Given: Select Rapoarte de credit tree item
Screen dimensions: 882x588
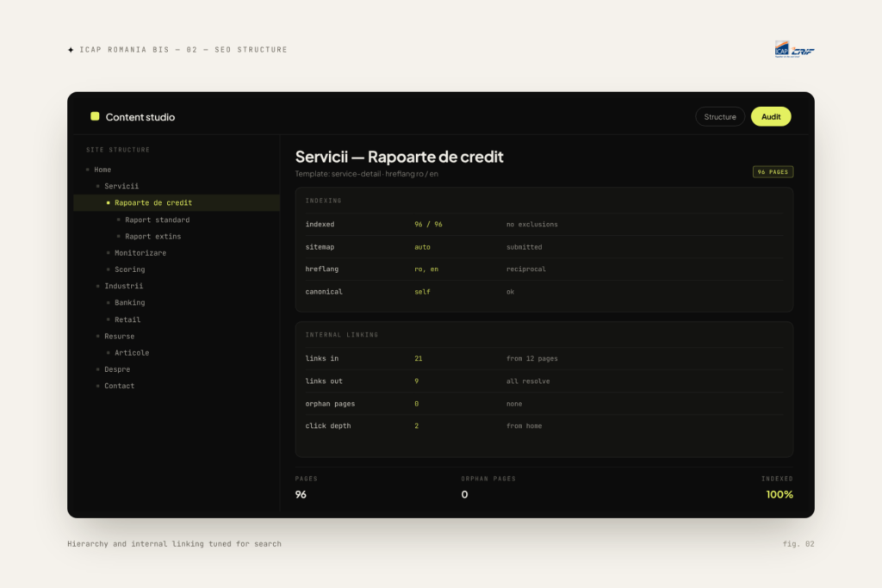Looking at the screenshot, I should coord(176,203).
